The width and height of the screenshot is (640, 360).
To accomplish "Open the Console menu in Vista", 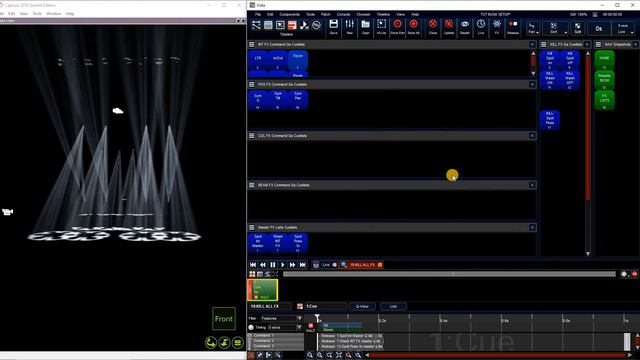I will pyautogui.click(x=343, y=14).
